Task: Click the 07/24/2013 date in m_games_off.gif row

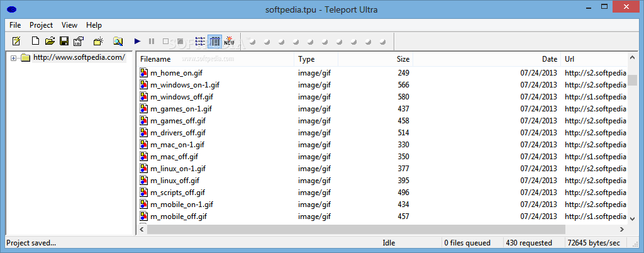Action: (x=538, y=121)
